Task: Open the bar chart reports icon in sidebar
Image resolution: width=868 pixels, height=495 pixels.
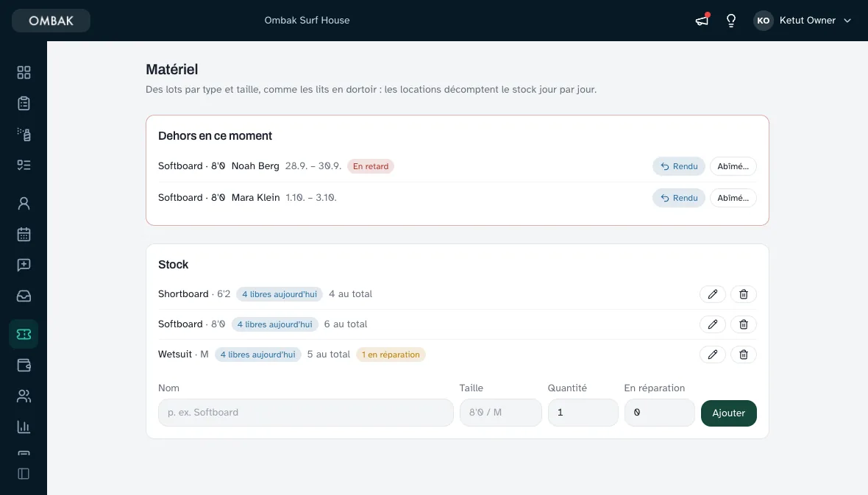Action: [24, 427]
